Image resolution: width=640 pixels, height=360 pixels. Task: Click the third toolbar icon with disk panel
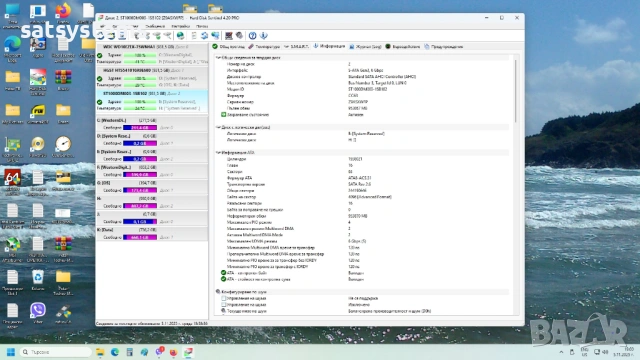tap(122, 36)
